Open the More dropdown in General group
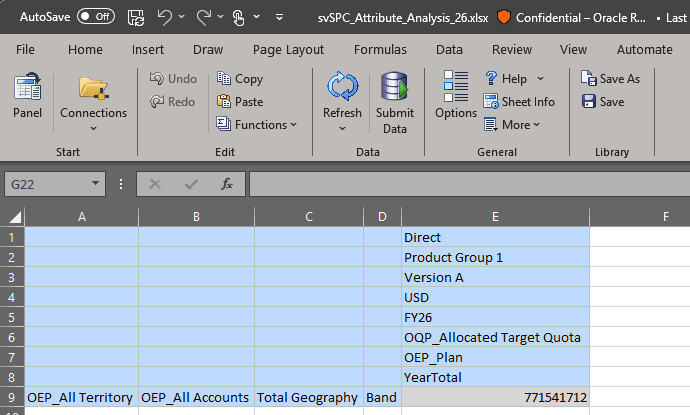This screenshot has width=690, height=415. (x=512, y=125)
